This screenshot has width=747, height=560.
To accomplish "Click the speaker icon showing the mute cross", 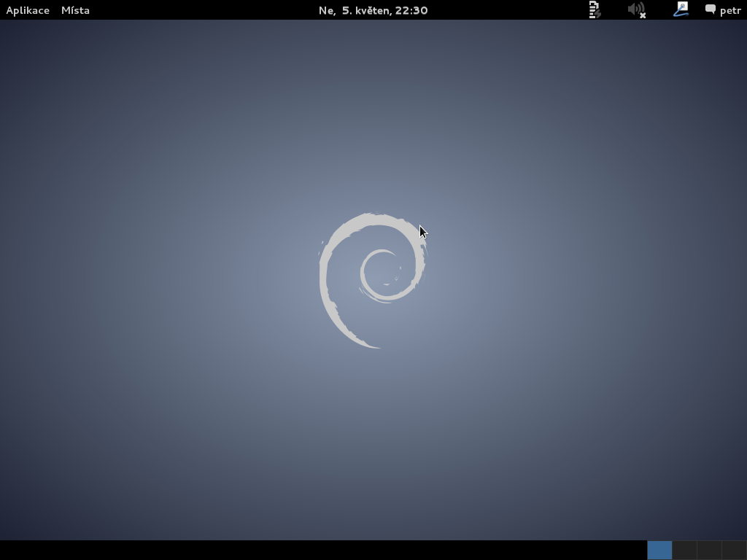I will [635, 10].
